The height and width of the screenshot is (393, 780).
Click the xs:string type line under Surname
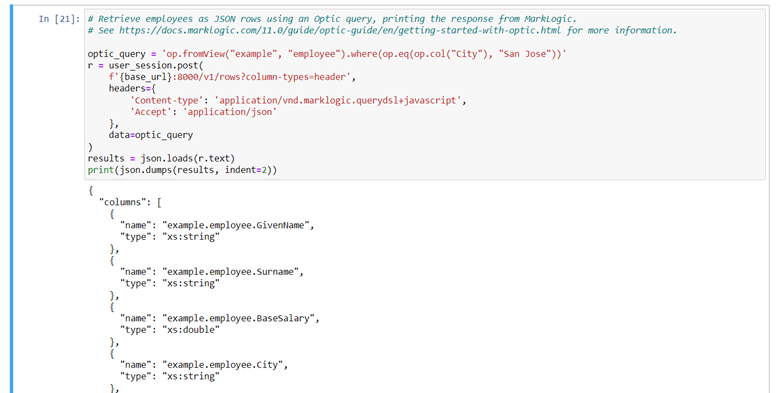170,284
